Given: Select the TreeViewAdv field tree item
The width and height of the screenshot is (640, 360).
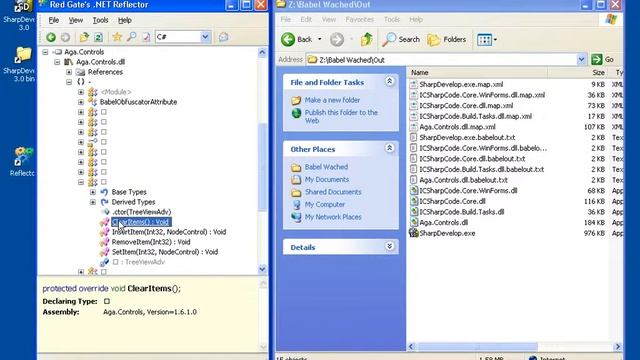Looking at the screenshot, I should pyautogui.click(x=138, y=262).
